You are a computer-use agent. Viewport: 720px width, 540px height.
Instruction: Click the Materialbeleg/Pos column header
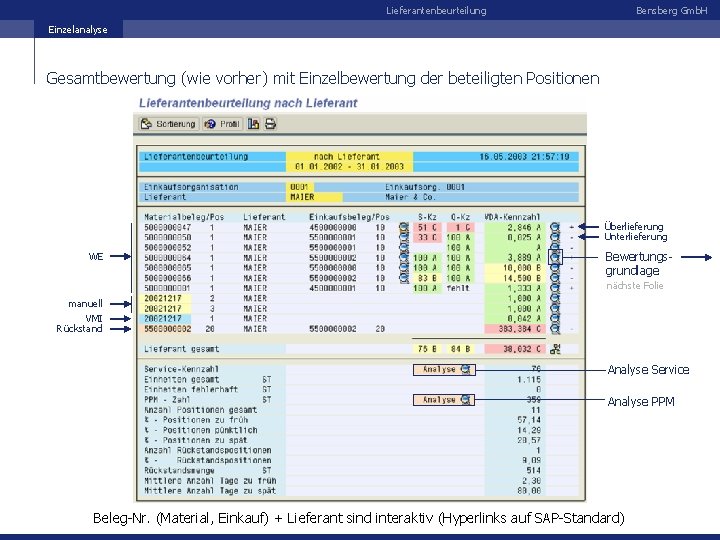pos(184,217)
